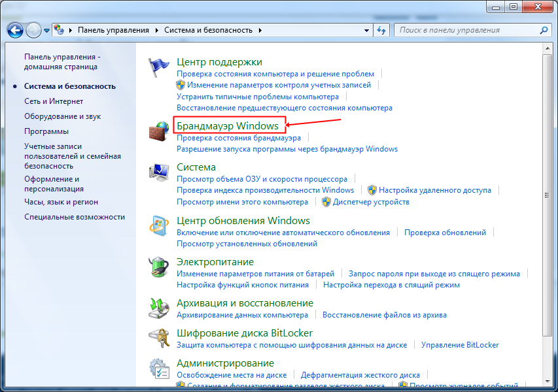
Task: Expand root arrow before Панель управления breadcrumb
Action: coord(71,30)
